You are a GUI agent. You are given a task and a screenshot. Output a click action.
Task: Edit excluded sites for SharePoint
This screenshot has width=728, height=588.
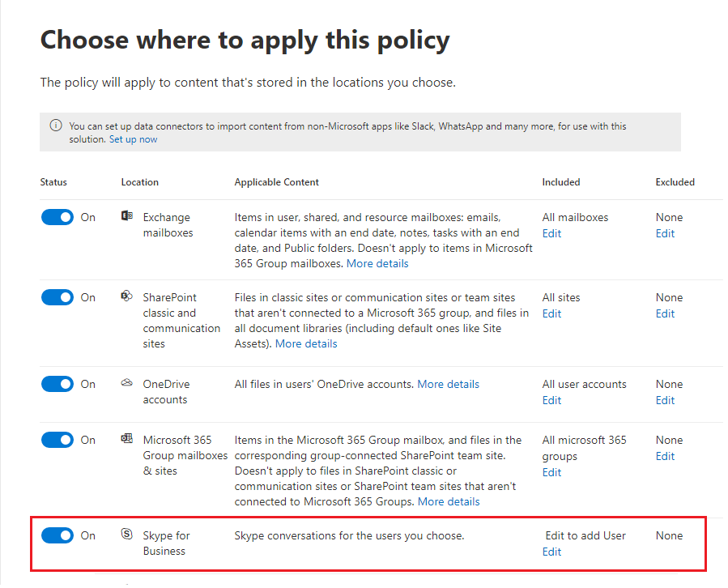point(665,313)
